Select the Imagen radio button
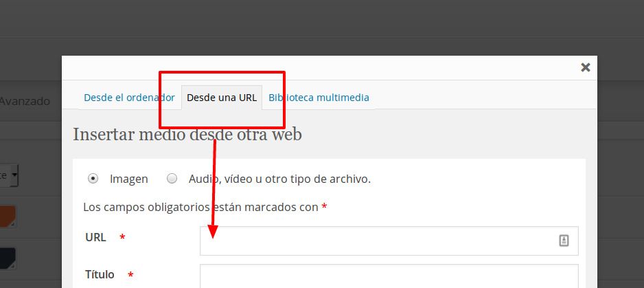644x288 pixels. [93, 179]
